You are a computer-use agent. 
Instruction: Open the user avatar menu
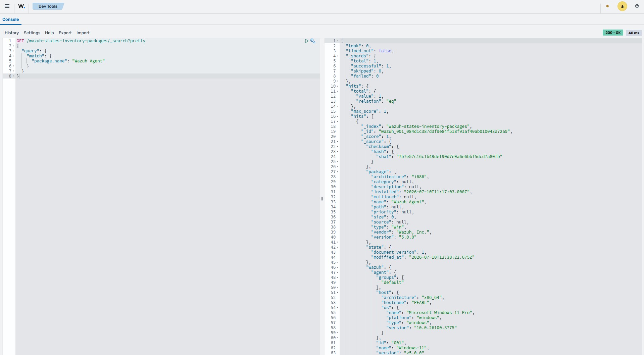[x=622, y=6]
